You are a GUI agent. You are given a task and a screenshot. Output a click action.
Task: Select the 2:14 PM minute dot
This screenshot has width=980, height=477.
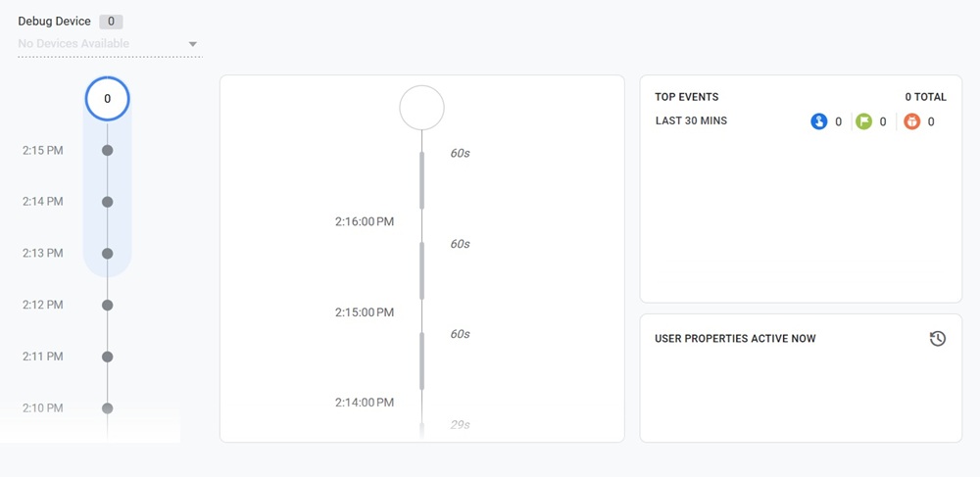108,202
